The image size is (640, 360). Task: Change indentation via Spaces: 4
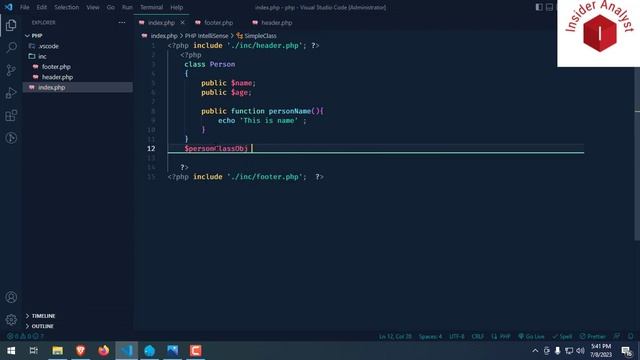tap(430, 336)
